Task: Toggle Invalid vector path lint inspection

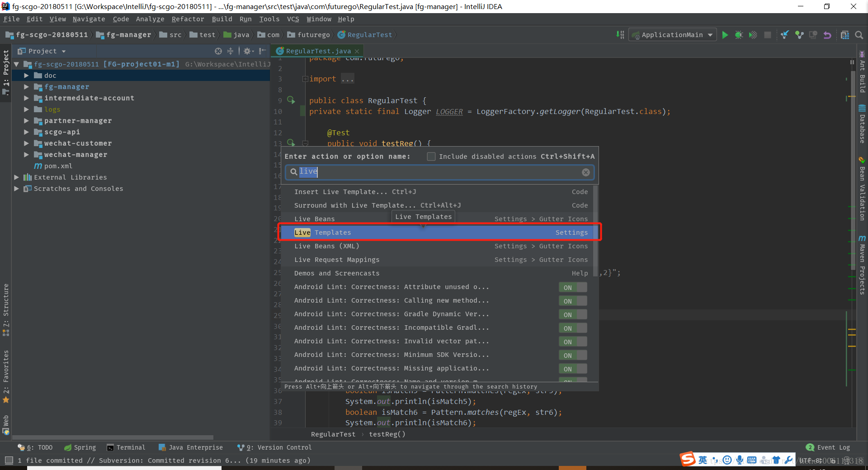Action: (x=573, y=342)
